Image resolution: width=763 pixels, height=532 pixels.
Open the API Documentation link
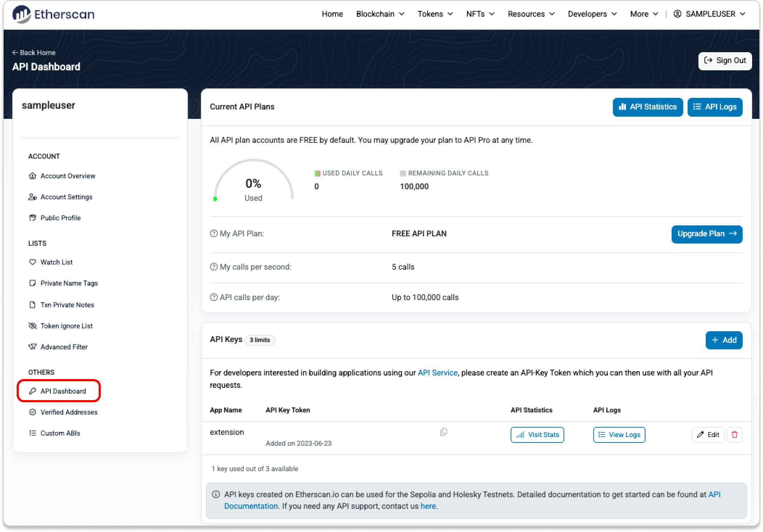click(x=251, y=506)
